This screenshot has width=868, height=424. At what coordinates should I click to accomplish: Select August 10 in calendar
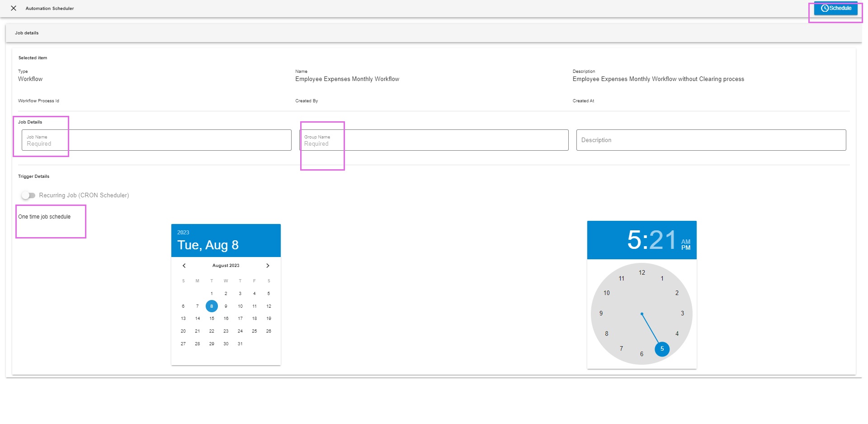(240, 306)
